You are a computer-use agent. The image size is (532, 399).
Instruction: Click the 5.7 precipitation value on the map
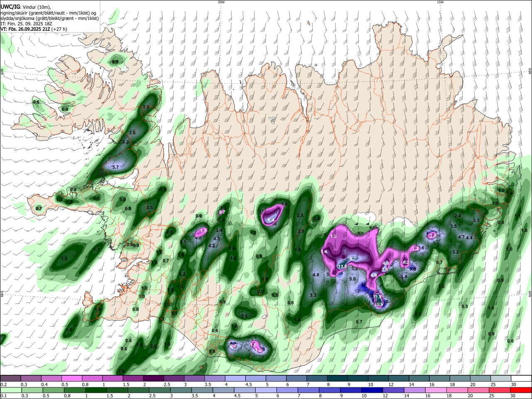(116, 167)
